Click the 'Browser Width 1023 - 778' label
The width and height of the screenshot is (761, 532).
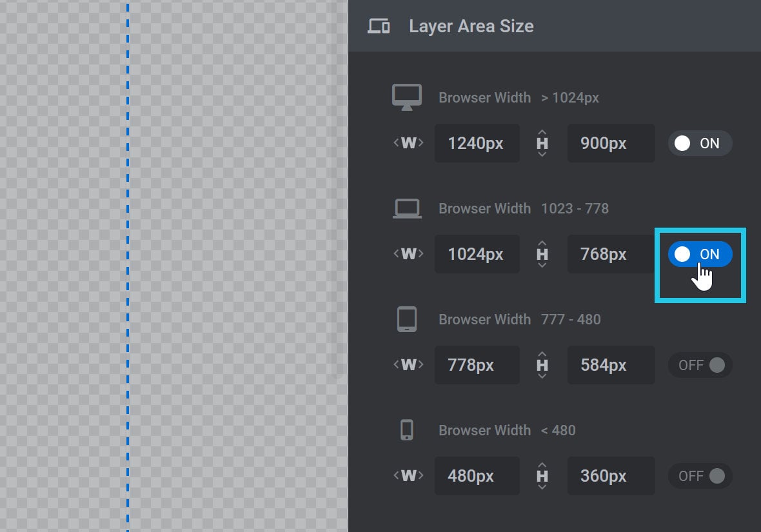523,209
